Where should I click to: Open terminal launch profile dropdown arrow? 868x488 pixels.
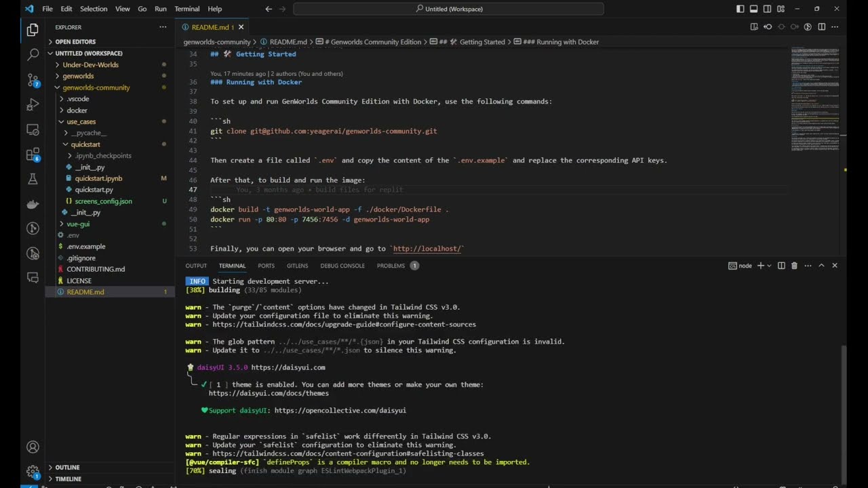pos(769,266)
